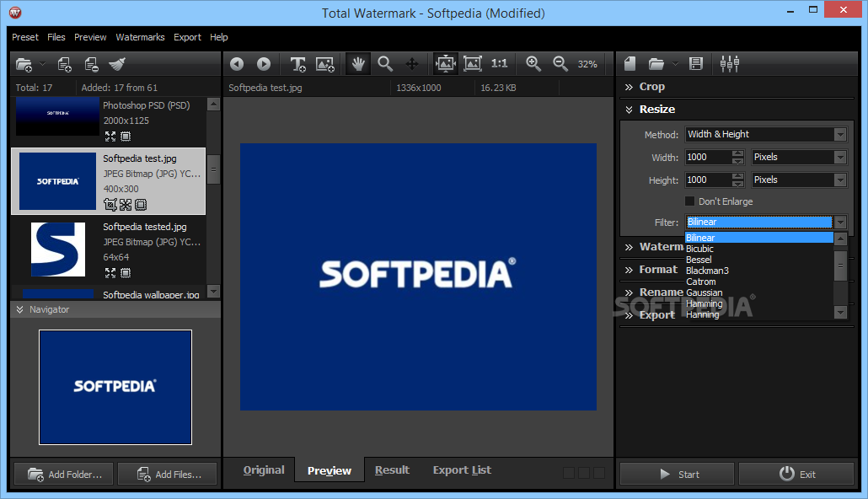Click resize indicator icon under Softpedia test.jpg
This screenshot has height=499, width=868.
(x=126, y=205)
